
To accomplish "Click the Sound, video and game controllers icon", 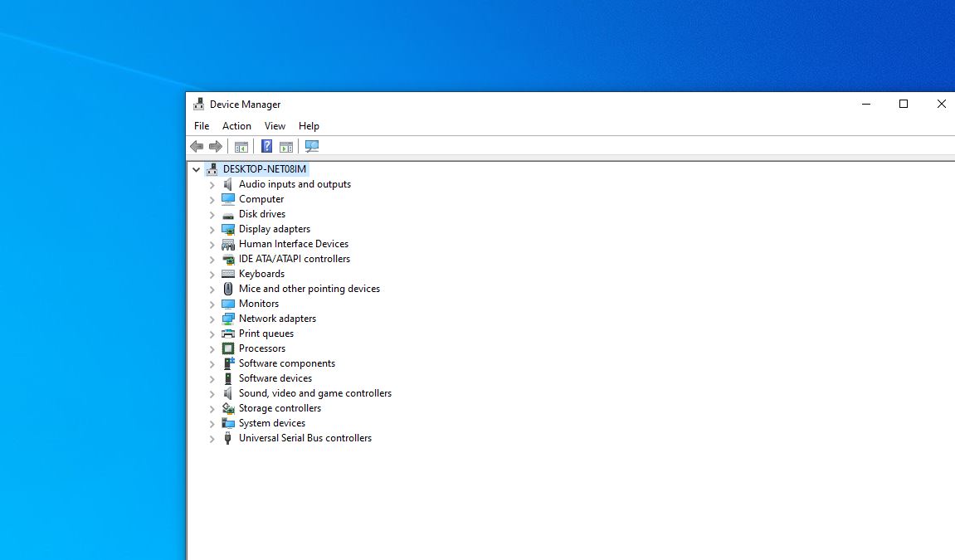I will 227,392.
